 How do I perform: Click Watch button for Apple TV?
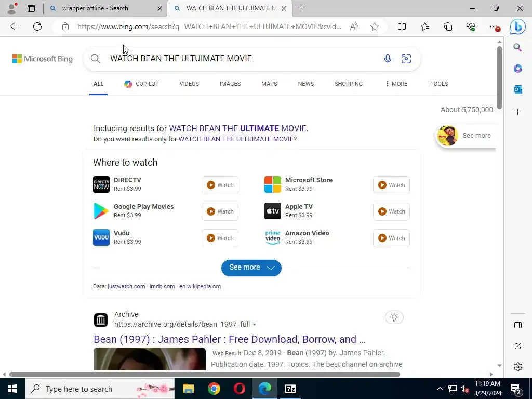[391, 211]
